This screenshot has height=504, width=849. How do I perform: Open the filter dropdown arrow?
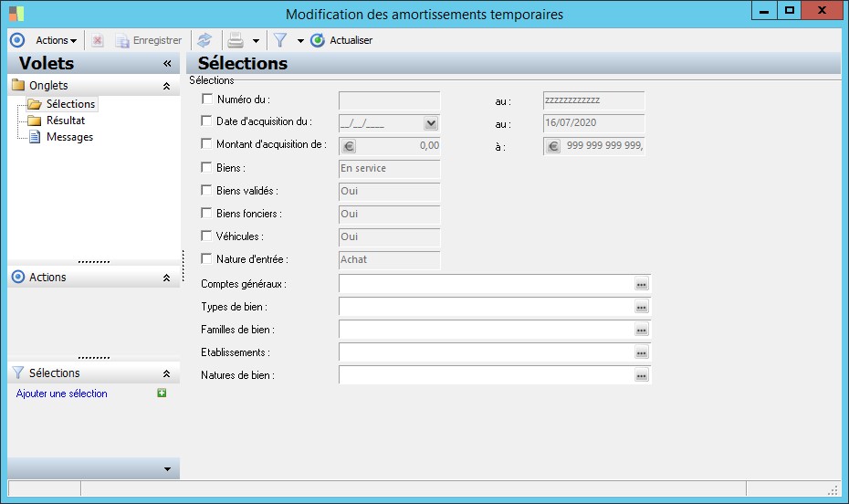300,40
